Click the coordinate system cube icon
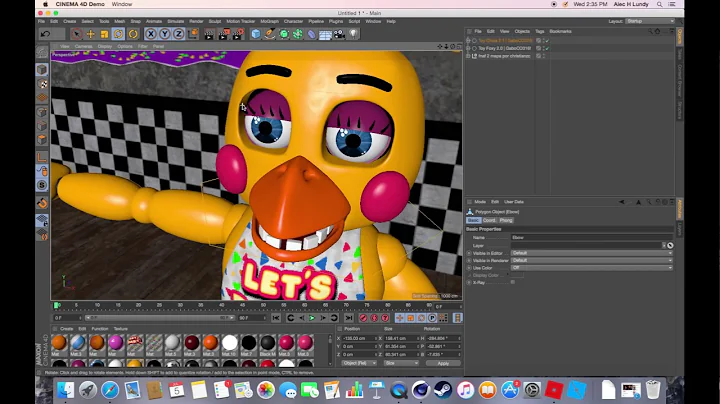Screen dimensions: 720x404 click(193, 34)
